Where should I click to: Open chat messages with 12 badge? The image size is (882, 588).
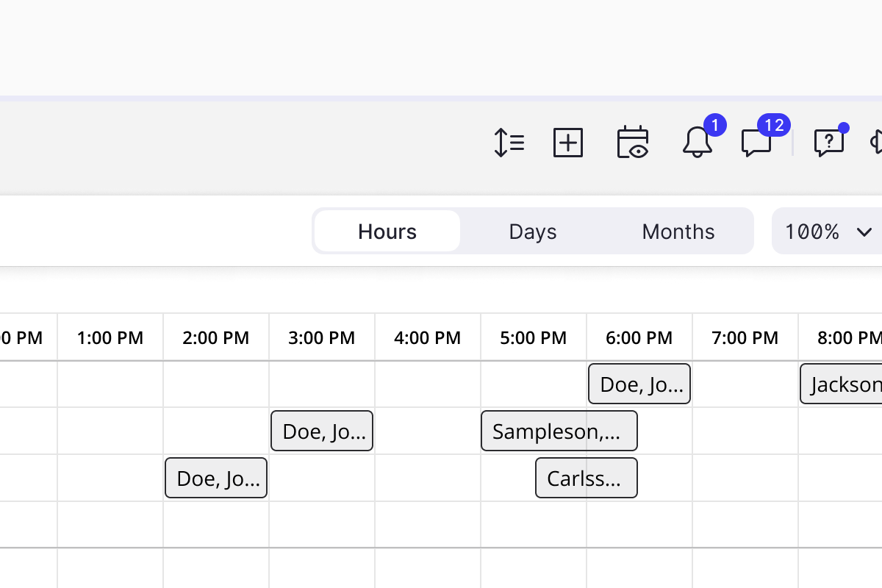(756, 143)
